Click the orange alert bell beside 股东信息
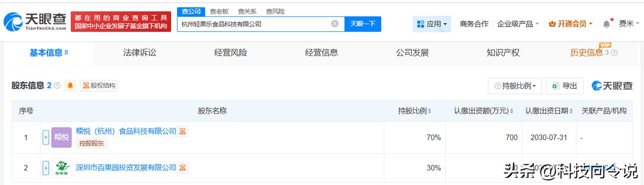This screenshot has height=185, width=644. pos(70,86)
